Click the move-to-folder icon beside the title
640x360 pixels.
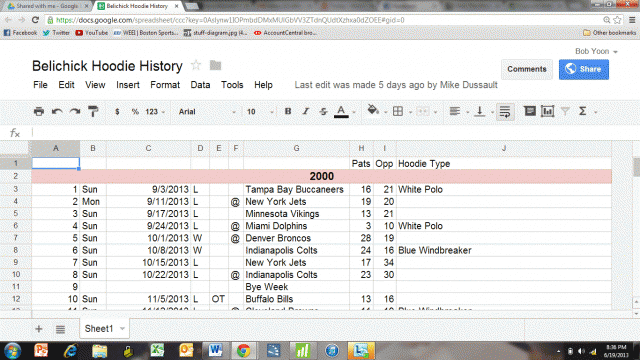tap(215, 65)
